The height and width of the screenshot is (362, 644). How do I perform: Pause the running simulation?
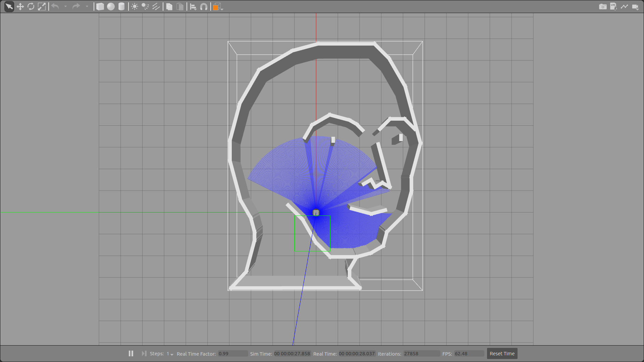point(131,354)
